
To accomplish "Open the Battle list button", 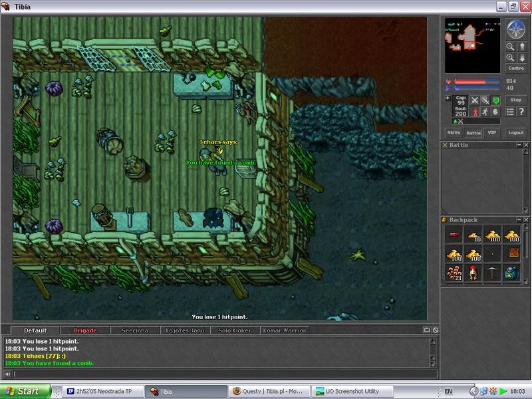I will tap(473, 132).
